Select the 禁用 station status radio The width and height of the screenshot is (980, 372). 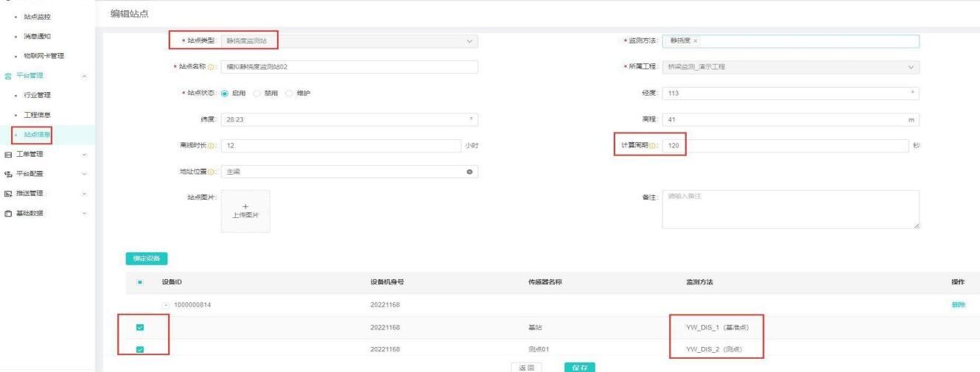(258, 94)
